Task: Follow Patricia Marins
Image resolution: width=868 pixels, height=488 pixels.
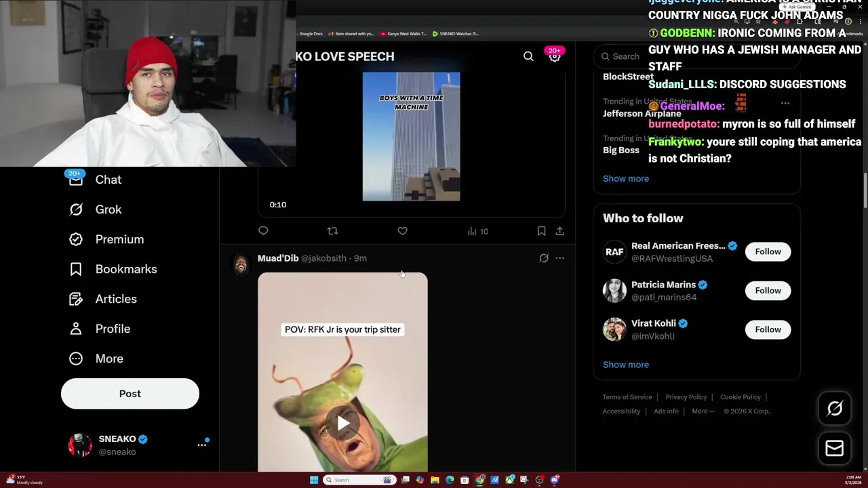Action: pos(768,291)
